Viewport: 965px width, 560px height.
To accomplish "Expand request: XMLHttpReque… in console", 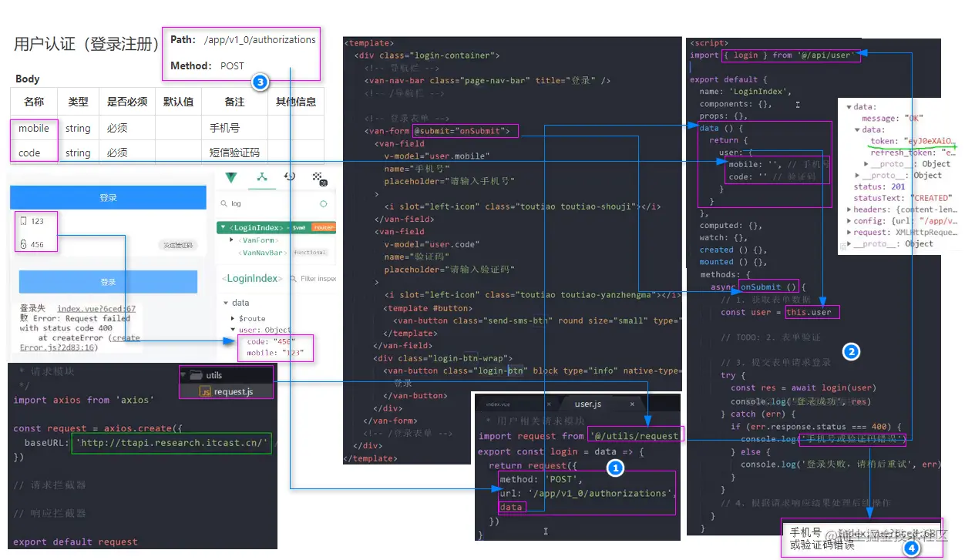I will coord(849,232).
